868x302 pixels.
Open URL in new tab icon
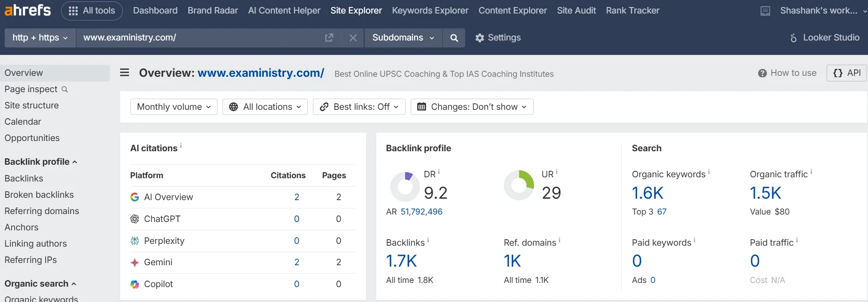(329, 38)
